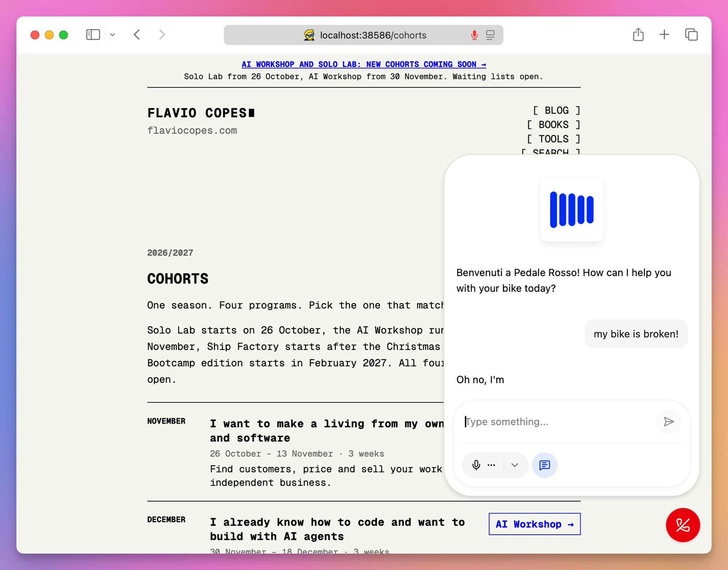Click the Benvenuti a Pedale Rosso greeting

[564, 280]
